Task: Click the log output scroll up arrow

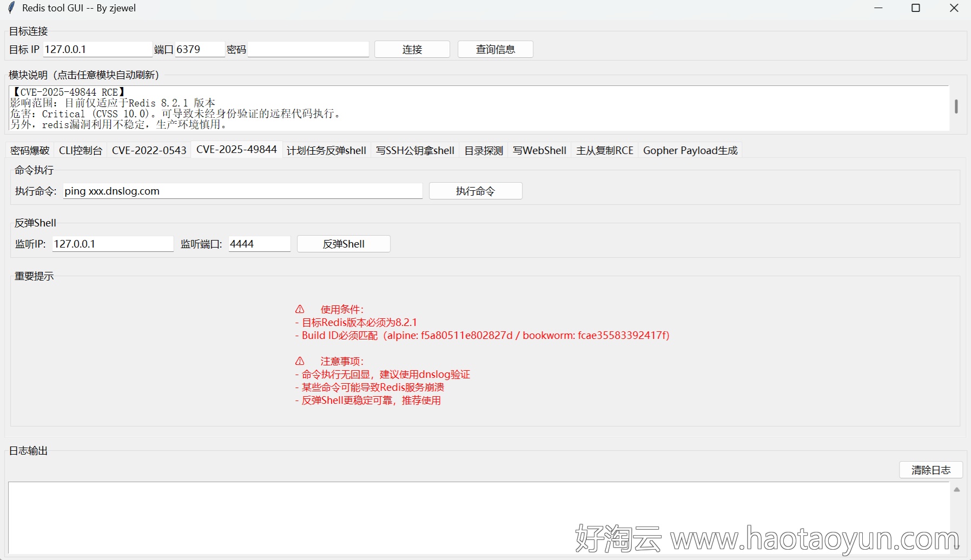Action: (956, 490)
